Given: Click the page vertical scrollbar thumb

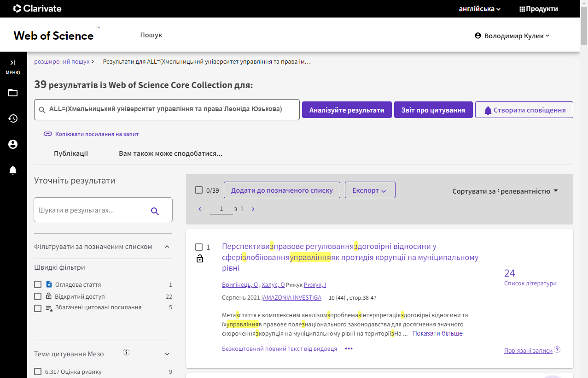Looking at the screenshot, I should coord(584,25).
